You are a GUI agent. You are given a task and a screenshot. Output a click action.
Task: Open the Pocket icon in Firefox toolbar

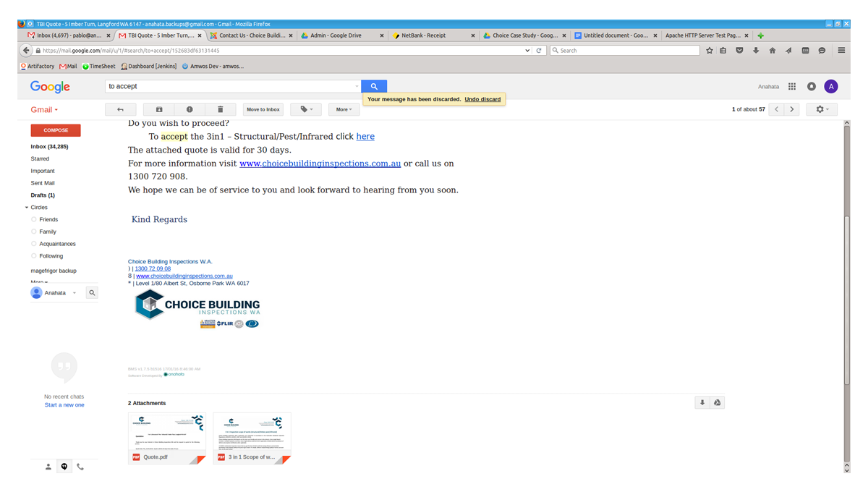(x=739, y=51)
